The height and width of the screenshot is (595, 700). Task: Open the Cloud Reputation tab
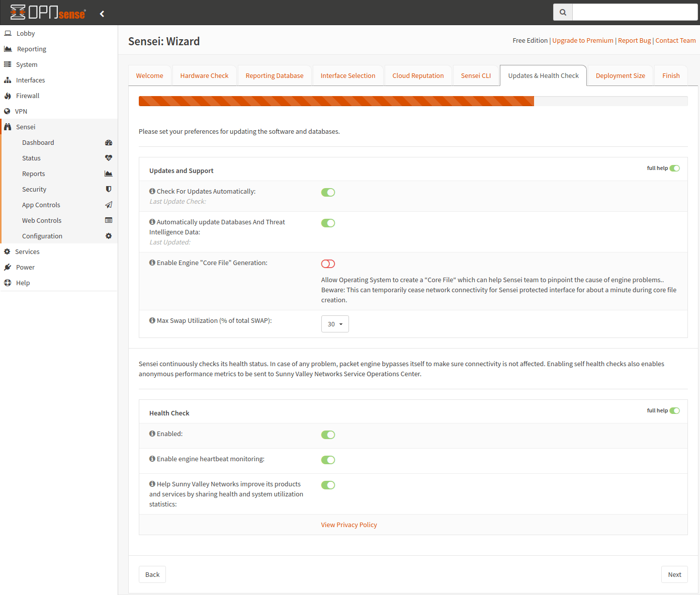coord(418,76)
